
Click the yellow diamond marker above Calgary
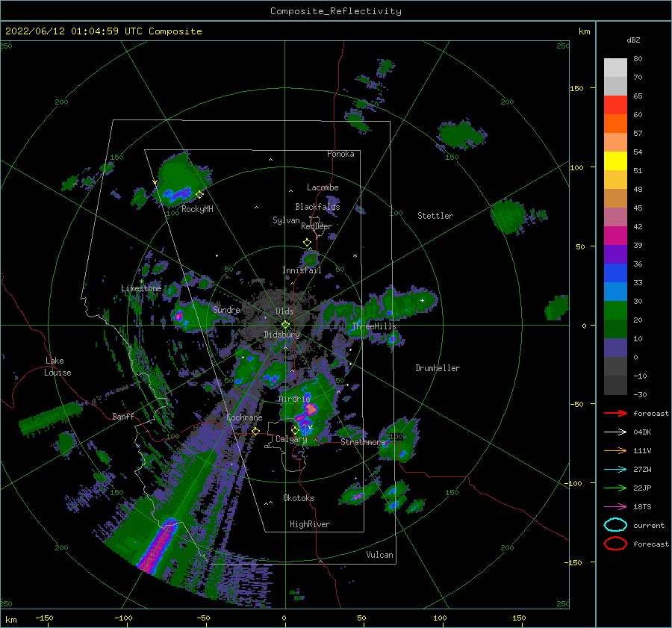click(x=295, y=430)
